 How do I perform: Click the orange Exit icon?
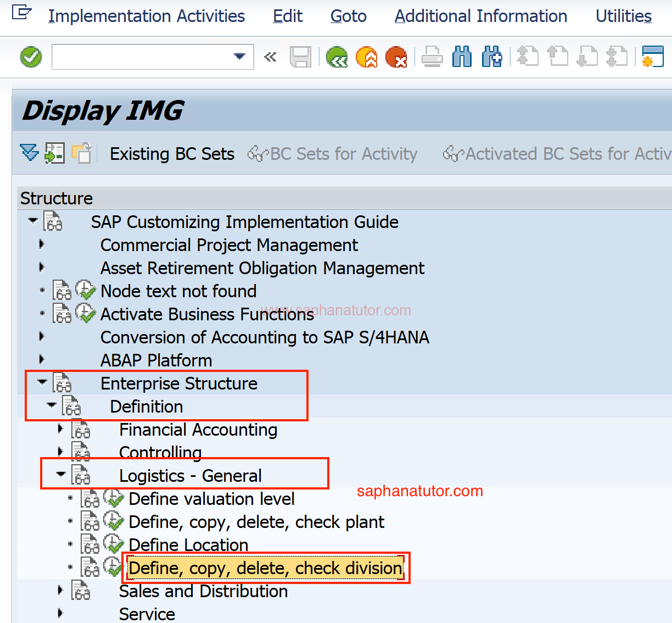pyautogui.click(x=367, y=57)
